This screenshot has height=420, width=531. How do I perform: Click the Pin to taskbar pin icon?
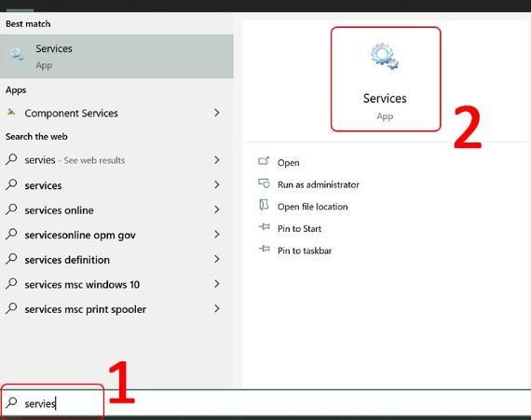(x=265, y=249)
